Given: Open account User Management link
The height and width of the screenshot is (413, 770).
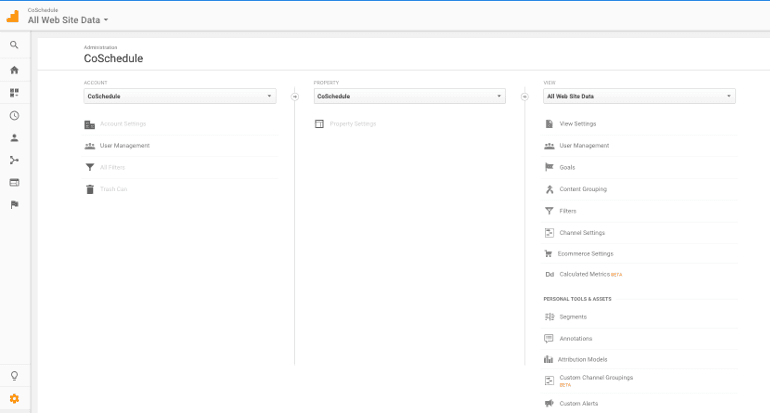Looking at the screenshot, I should (125, 146).
